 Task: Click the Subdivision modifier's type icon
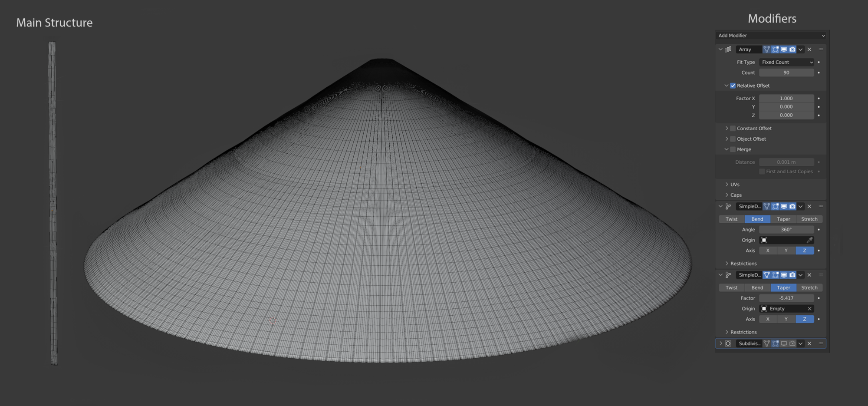(x=728, y=343)
